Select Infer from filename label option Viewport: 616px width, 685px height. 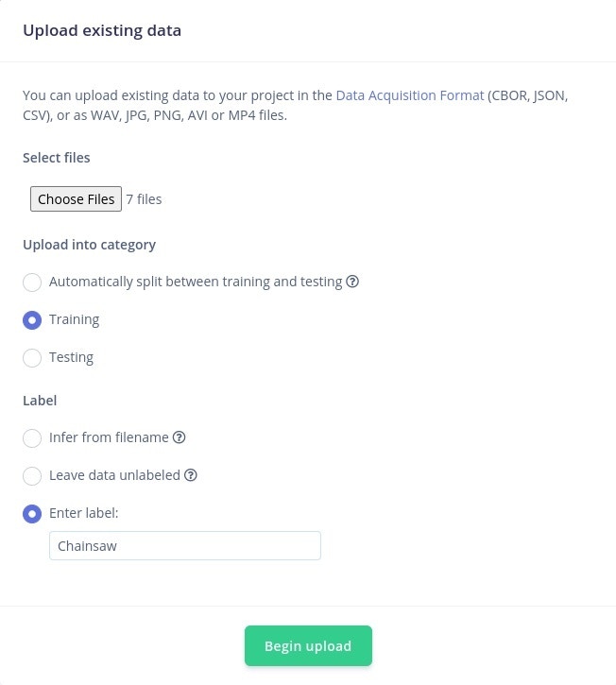click(x=32, y=438)
